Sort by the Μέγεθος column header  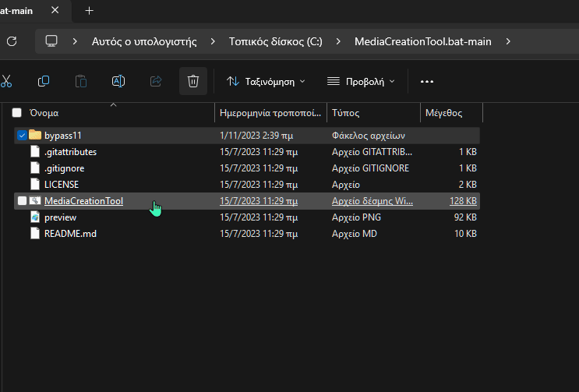(444, 113)
